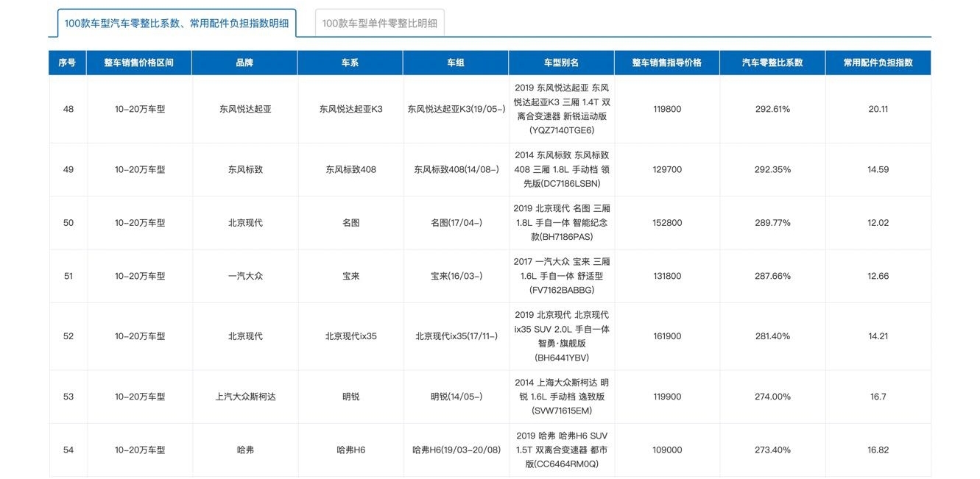Select the 上汽大众斯柯达 brand cell

click(245, 397)
